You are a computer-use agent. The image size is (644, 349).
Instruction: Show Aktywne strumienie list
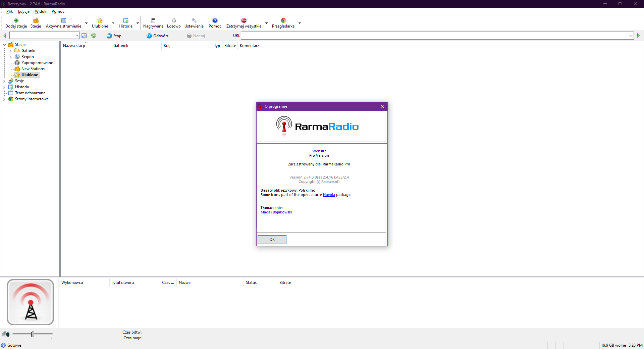pos(63,23)
